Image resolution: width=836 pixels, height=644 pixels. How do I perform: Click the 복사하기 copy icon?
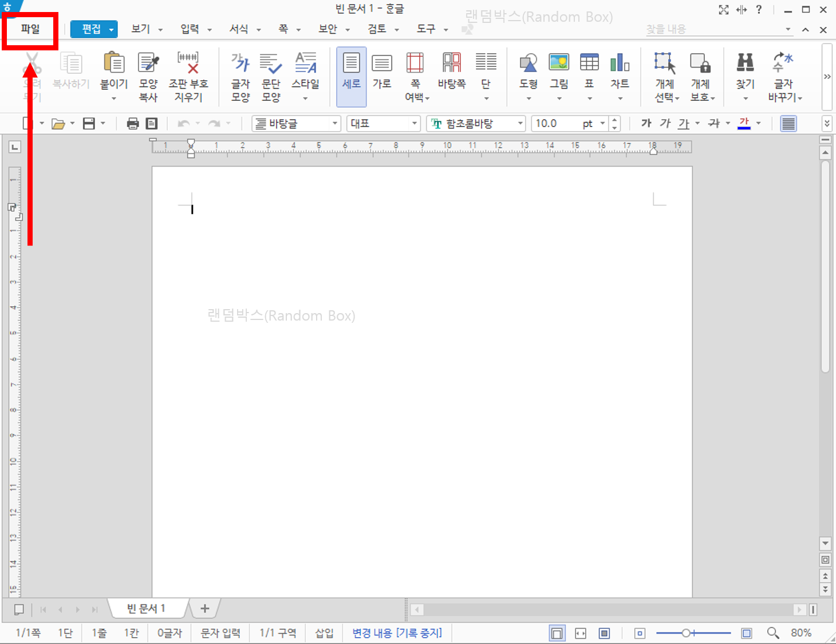(72, 63)
